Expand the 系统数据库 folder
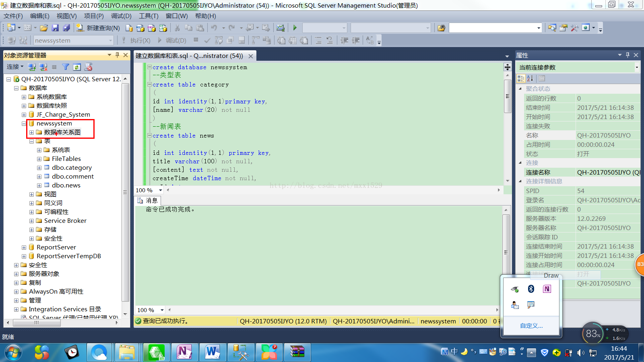Screen dimensions: 644x362 click(x=24, y=97)
